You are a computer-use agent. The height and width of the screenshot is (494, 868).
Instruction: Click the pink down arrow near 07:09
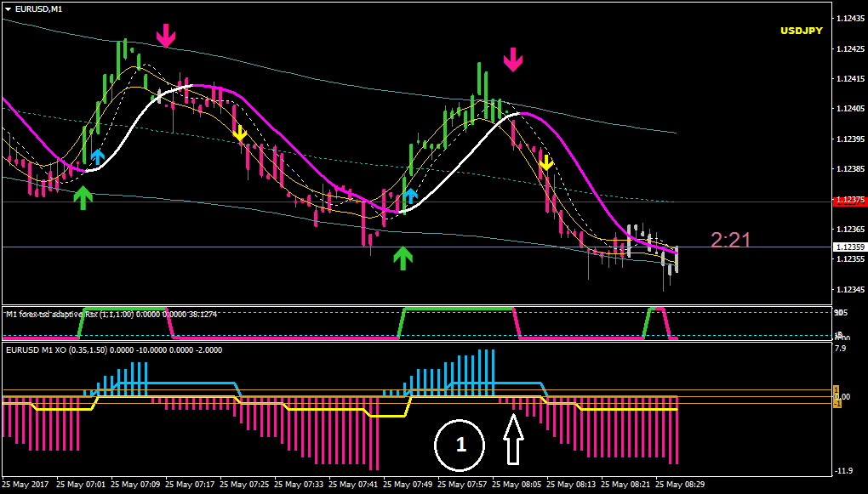pyautogui.click(x=166, y=36)
